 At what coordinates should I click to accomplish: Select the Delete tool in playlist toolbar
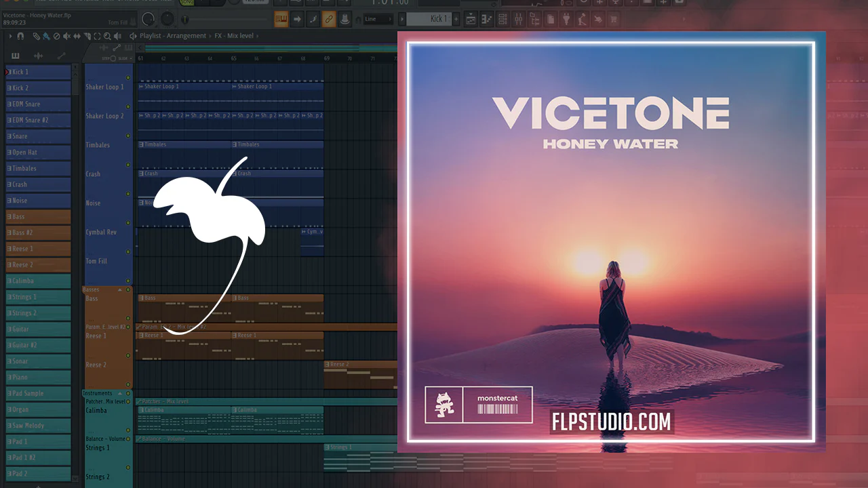[56, 36]
